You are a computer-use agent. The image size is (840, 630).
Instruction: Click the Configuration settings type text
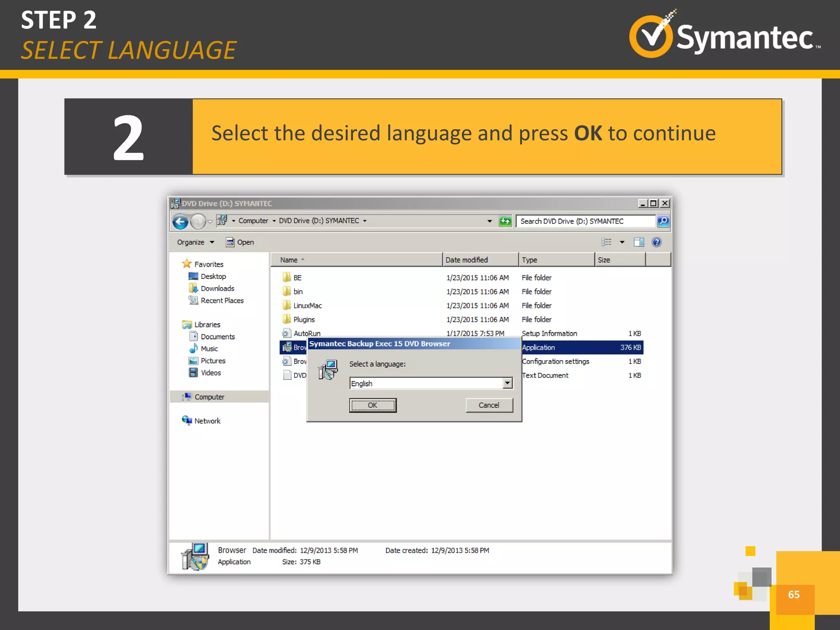pos(555,361)
